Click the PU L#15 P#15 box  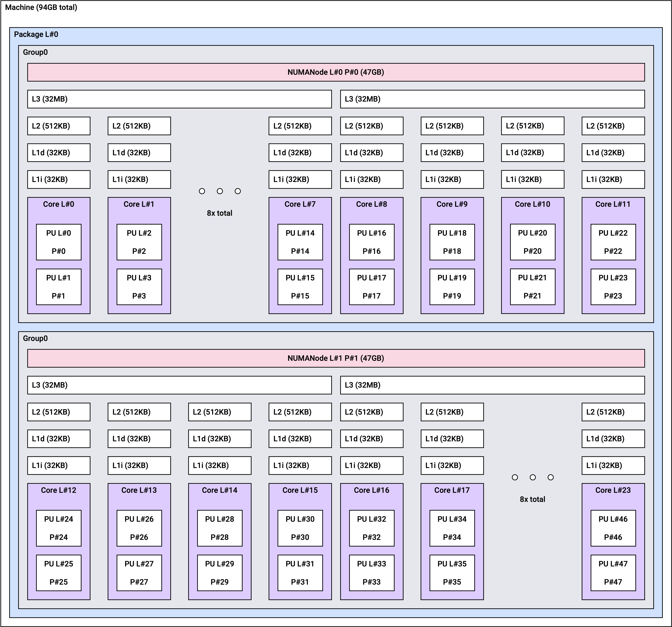(300, 287)
